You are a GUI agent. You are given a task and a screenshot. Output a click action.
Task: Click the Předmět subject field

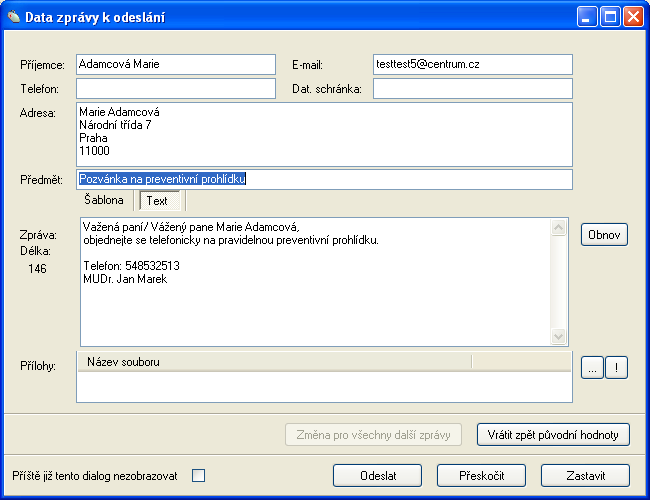tap(323, 179)
